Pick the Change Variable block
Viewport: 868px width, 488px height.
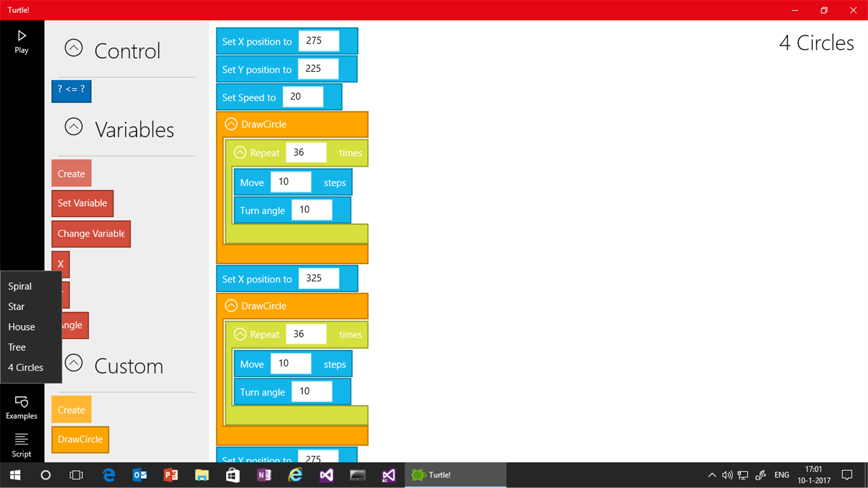tap(91, 234)
